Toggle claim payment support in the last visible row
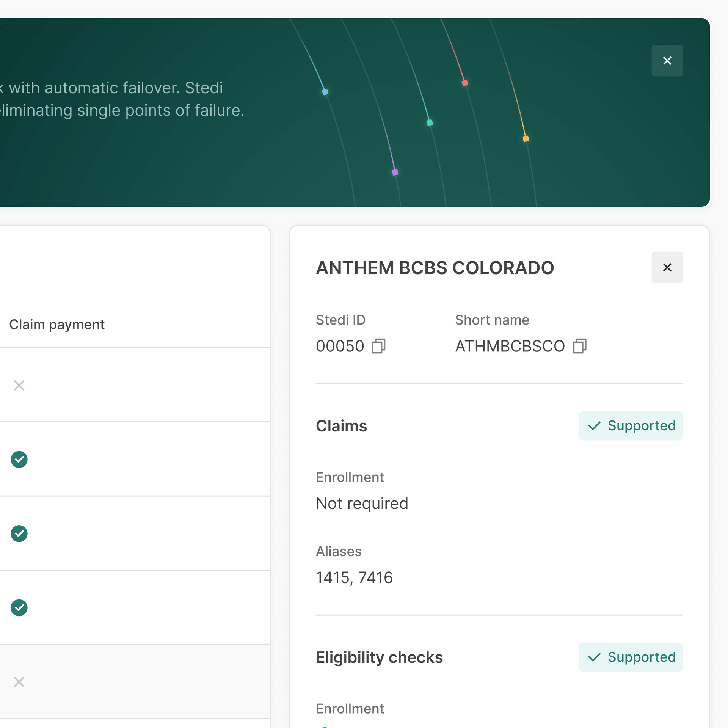The image size is (728, 728). [19, 682]
